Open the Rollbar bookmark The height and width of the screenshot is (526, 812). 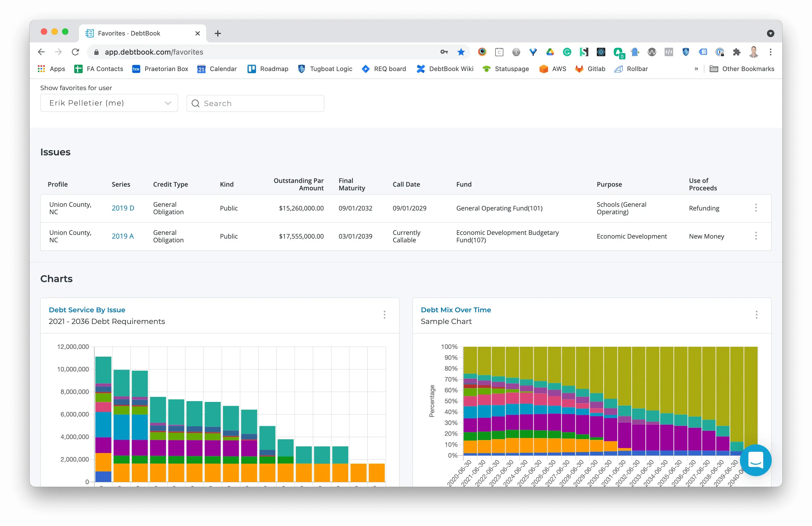coord(631,69)
